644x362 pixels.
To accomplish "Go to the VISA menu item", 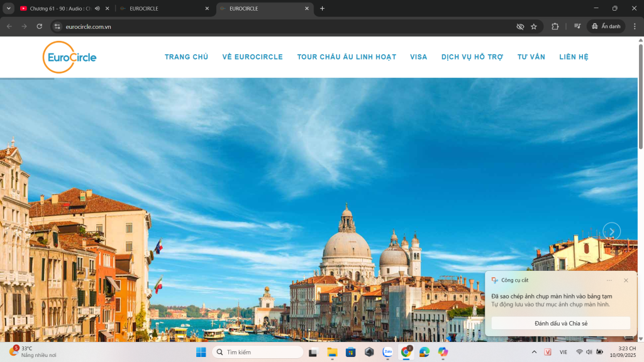I will click(418, 57).
